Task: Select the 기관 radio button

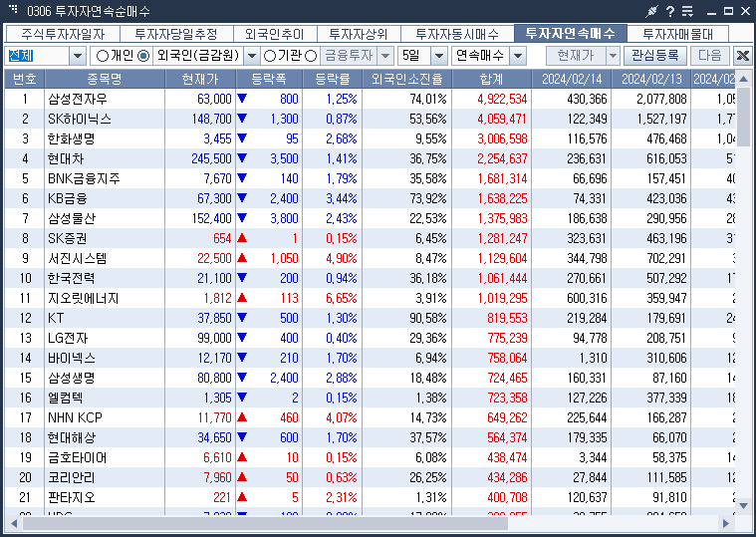Action: pyautogui.click(x=270, y=56)
